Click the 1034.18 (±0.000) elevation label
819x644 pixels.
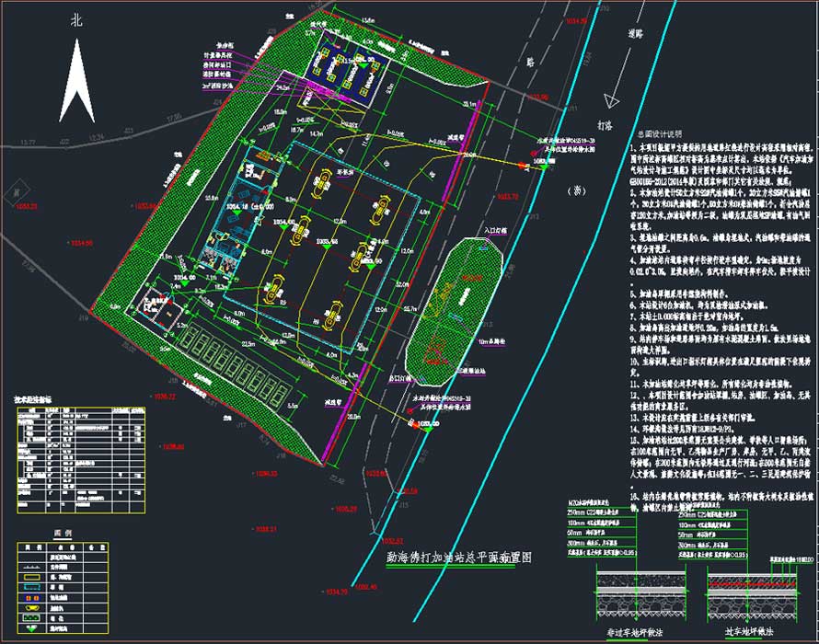tap(247, 208)
